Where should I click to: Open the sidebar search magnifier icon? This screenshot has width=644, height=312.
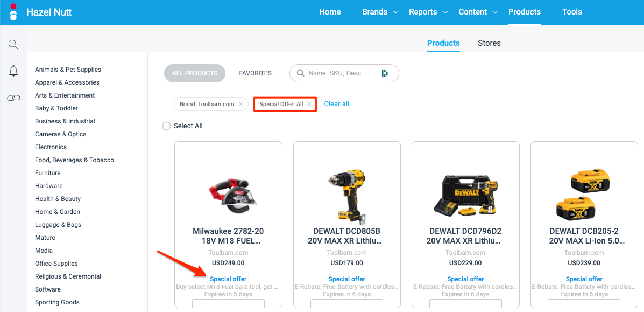13,45
